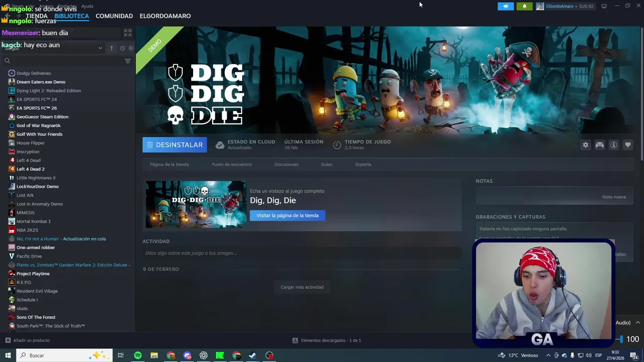The height and width of the screenshot is (362, 644).
Task: Select Dodgy Deliveries in game list
Action: pyautogui.click(x=34, y=73)
